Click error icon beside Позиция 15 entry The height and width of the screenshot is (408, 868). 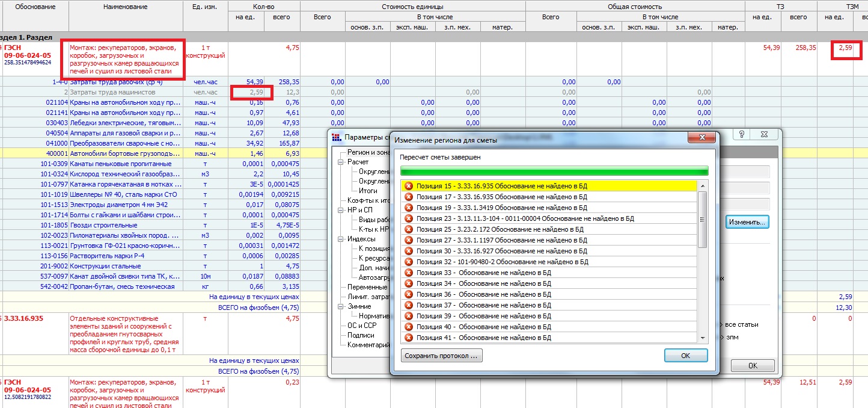pos(409,186)
